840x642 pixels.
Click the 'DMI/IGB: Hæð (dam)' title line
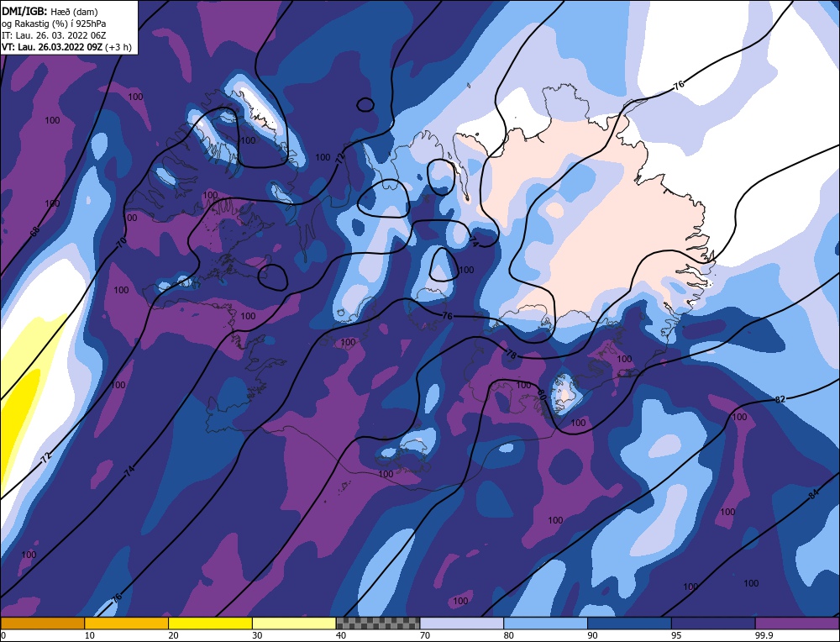[50, 11]
